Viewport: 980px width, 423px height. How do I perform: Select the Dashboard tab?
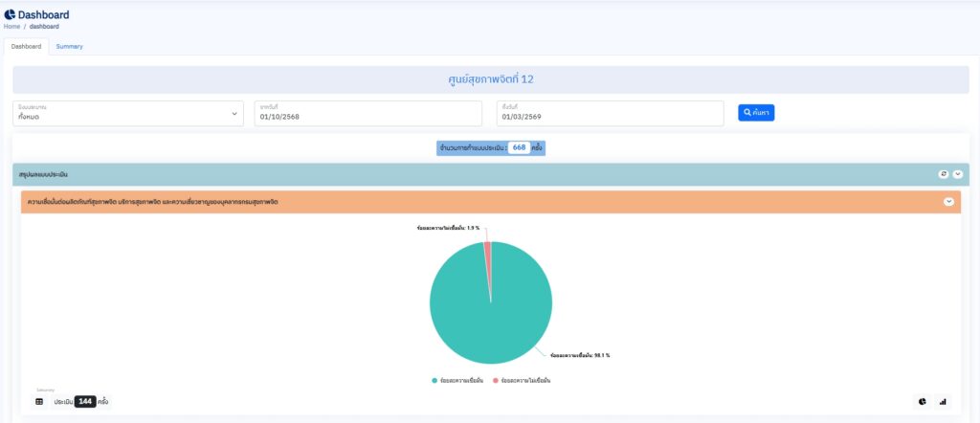click(26, 46)
